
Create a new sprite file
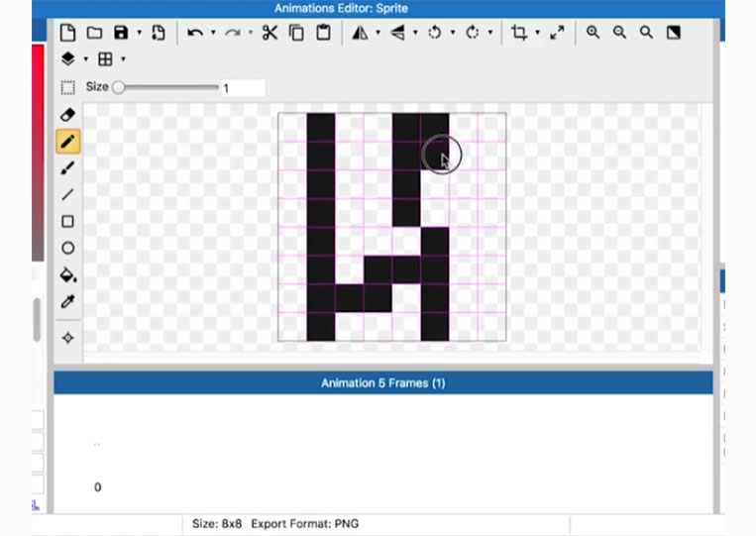[67, 33]
